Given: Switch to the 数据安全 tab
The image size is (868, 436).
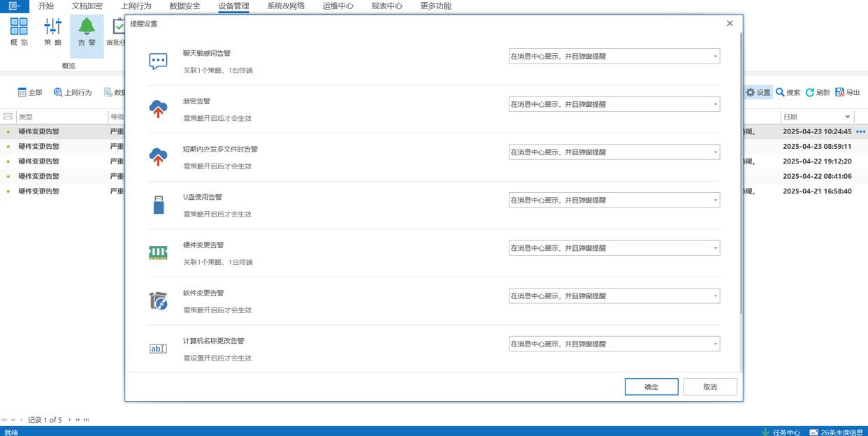Looking at the screenshot, I should pos(185,6).
